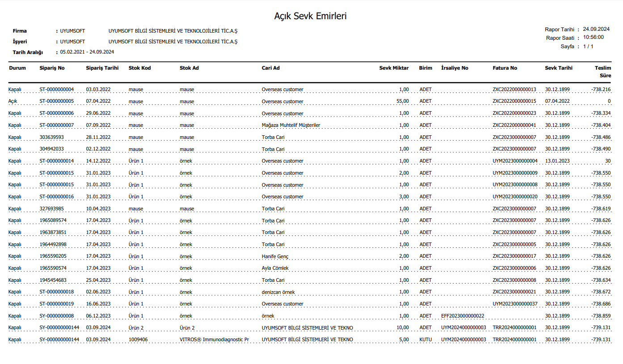The width and height of the screenshot is (623, 364).
Task: Select the Rapor Saati label
Action: (560, 38)
